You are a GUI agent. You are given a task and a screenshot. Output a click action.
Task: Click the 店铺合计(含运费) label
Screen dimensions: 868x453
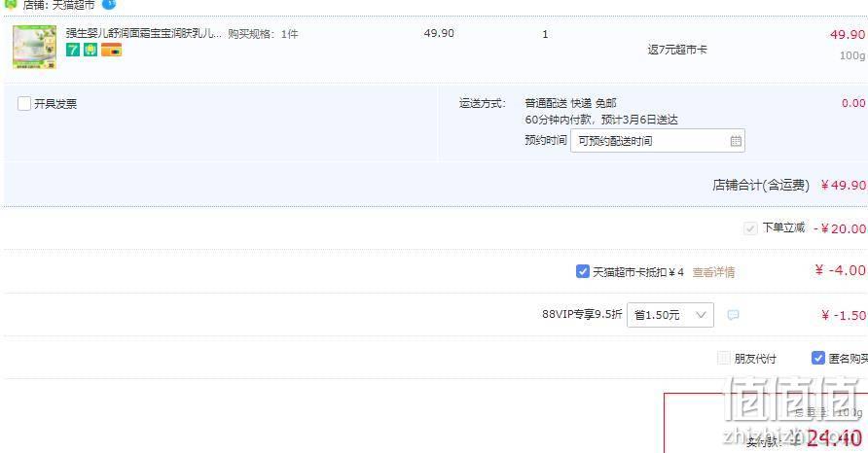(x=761, y=186)
